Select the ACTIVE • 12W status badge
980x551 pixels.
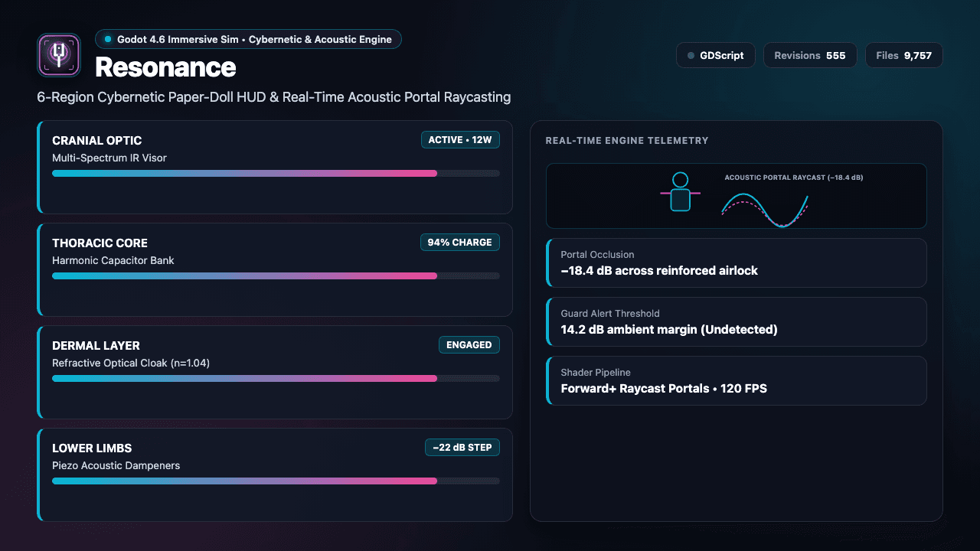pyautogui.click(x=460, y=140)
